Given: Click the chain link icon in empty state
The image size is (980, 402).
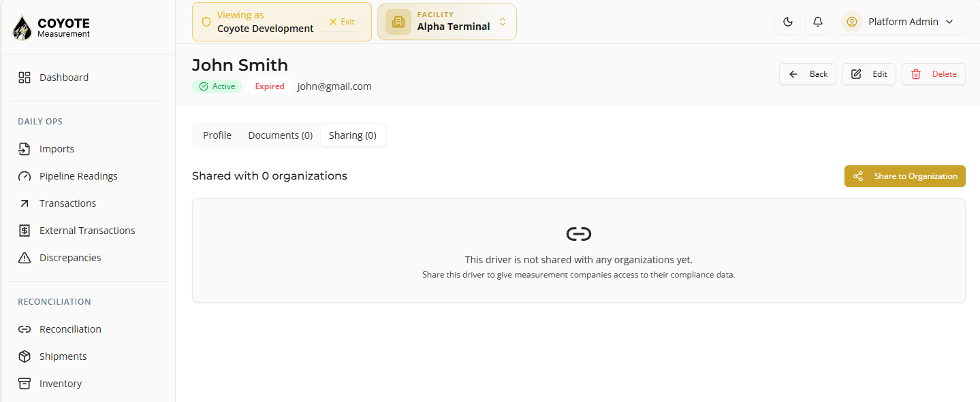Looking at the screenshot, I should click(x=579, y=234).
